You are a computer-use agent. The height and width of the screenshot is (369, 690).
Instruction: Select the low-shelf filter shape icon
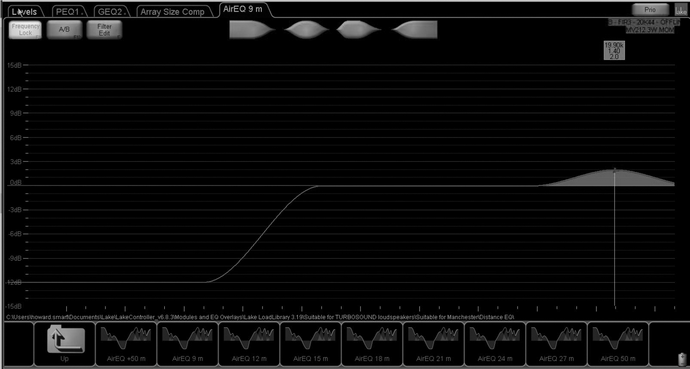[x=252, y=29]
